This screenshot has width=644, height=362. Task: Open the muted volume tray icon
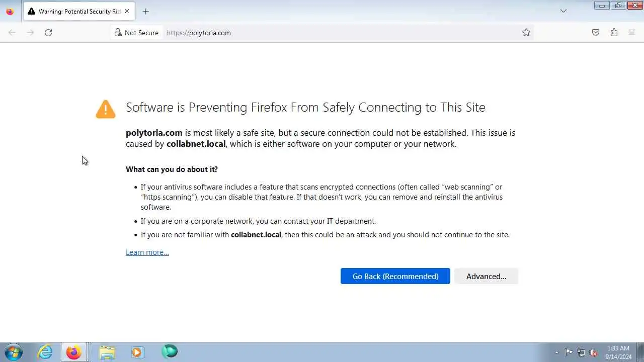pos(594,352)
